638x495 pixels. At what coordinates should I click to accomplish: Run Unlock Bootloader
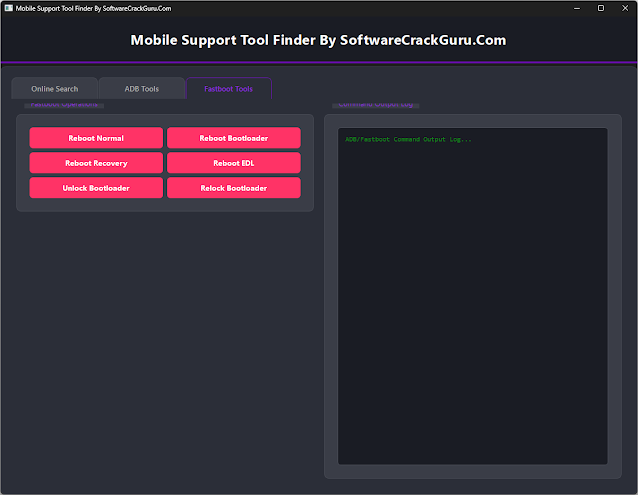[x=96, y=187]
